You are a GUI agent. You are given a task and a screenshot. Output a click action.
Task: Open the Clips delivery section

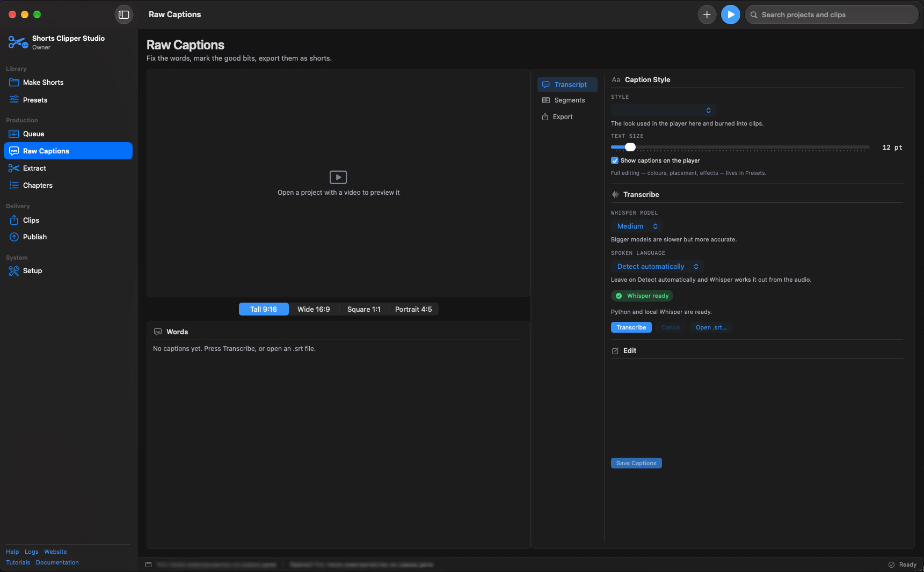coord(68,220)
